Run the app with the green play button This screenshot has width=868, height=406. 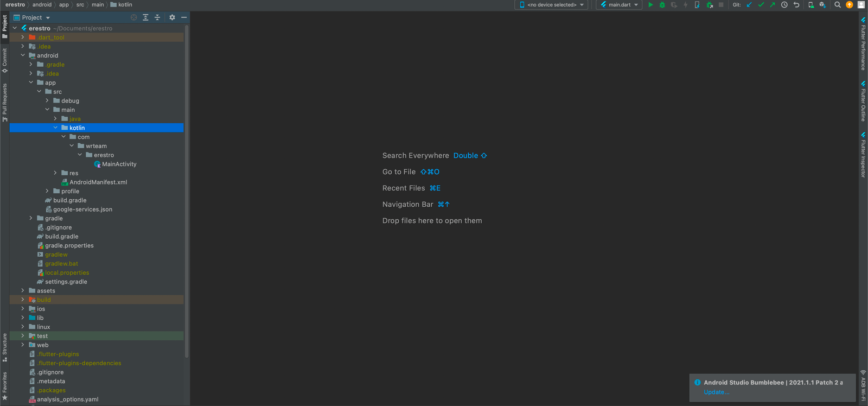(x=650, y=5)
